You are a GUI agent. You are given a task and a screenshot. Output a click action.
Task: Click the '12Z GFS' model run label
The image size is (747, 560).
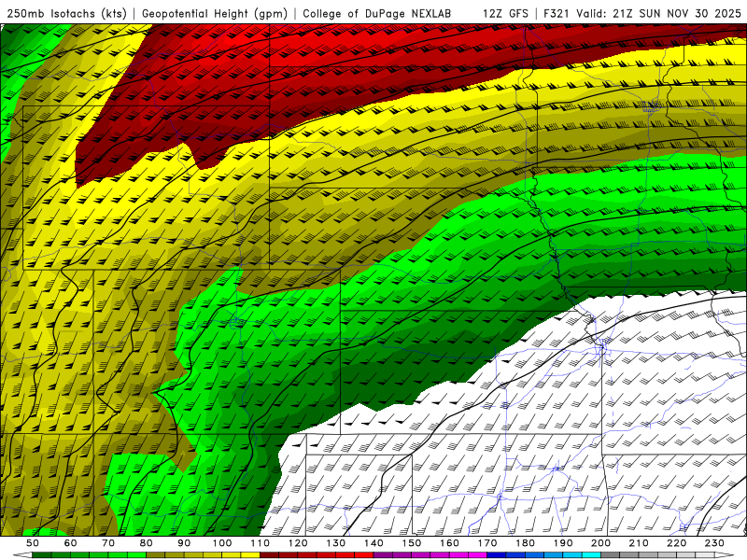point(505,14)
